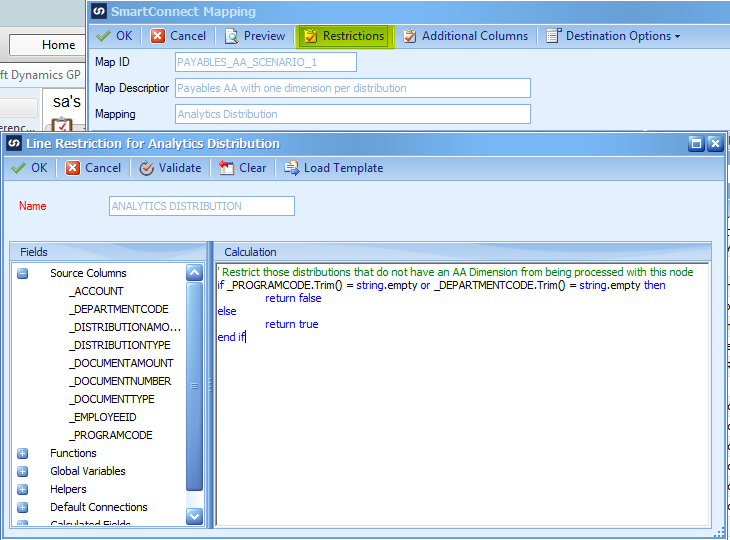Click the 'end if' code line
The height and width of the screenshot is (540, 730).
tap(231, 338)
